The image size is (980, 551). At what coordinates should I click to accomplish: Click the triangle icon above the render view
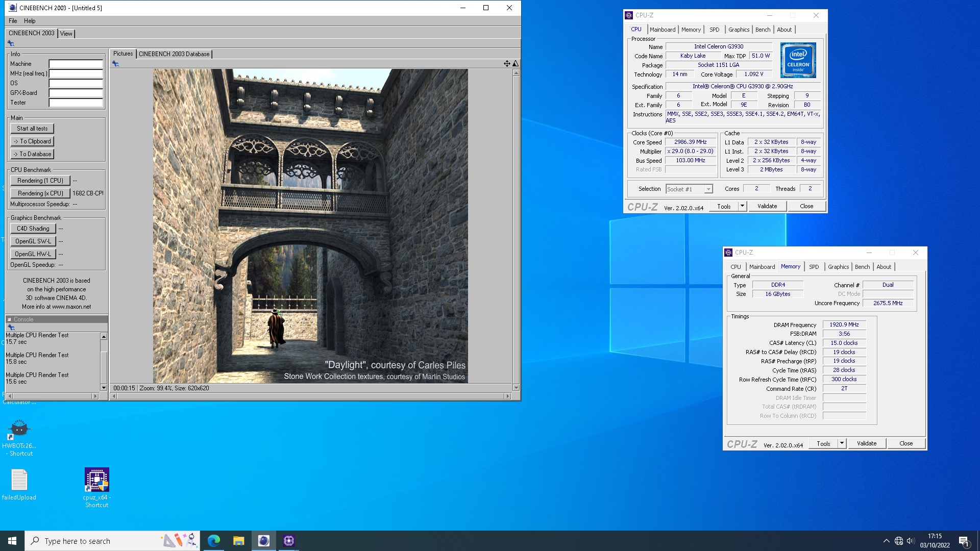click(x=516, y=64)
